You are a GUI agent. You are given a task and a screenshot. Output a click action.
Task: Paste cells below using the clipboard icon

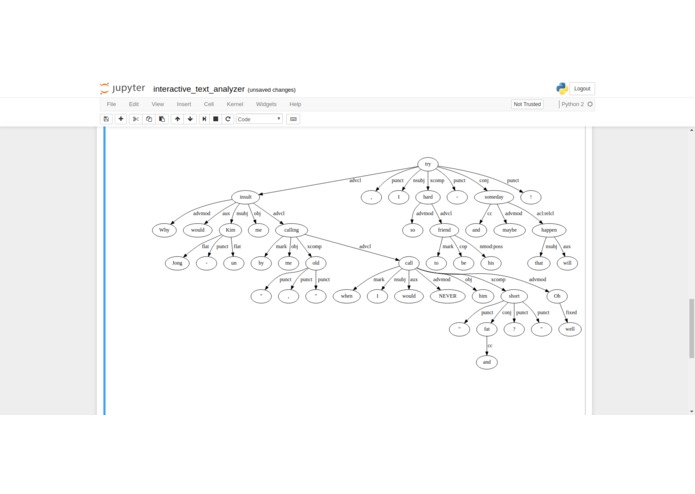tap(162, 119)
